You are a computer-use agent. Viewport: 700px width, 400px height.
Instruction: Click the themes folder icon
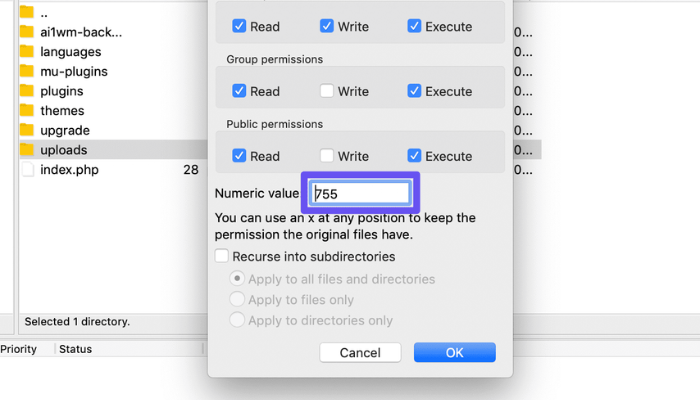pos(27,111)
